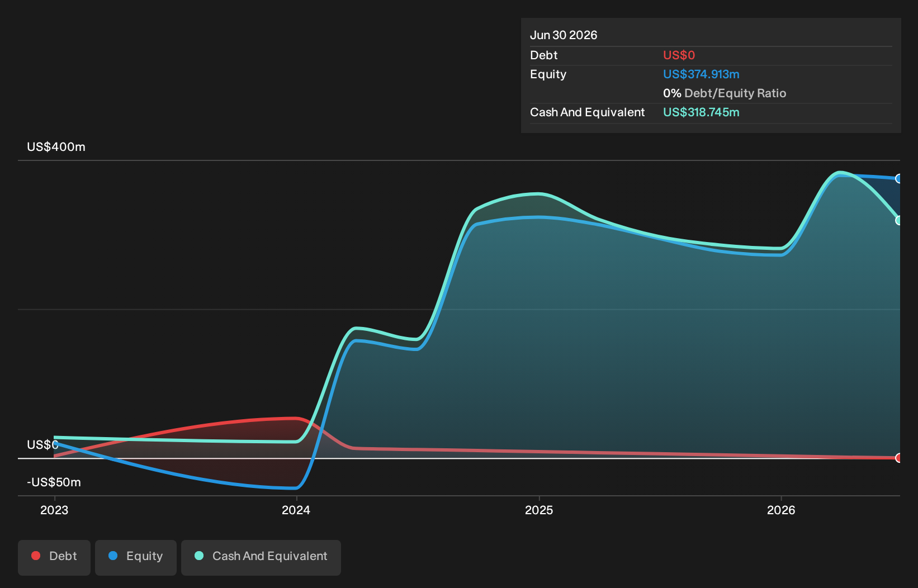Screen dimensions: 918x588
Task: Click the US$374.913m equity value
Action: point(701,74)
